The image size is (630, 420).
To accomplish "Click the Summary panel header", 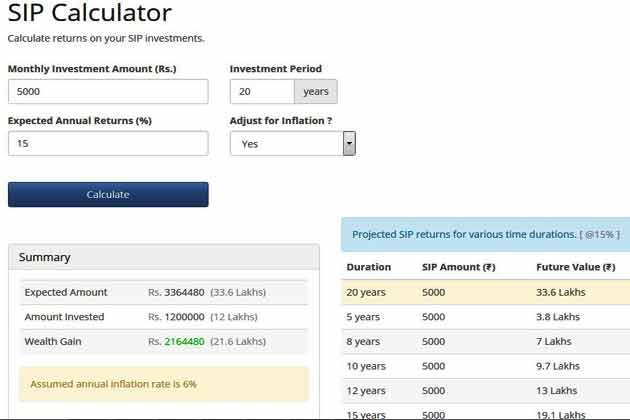I will coord(164,257).
